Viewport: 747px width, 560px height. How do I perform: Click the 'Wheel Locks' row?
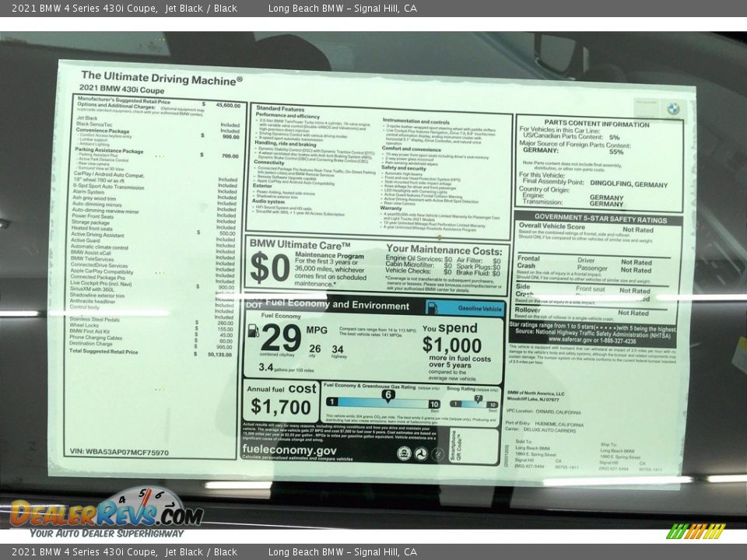pyautogui.click(x=84, y=325)
